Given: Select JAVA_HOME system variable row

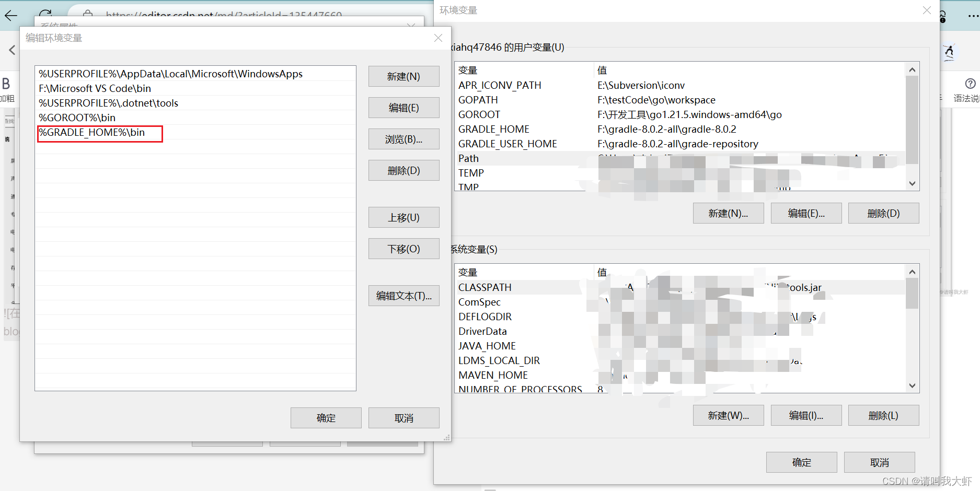Looking at the screenshot, I should (x=680, y=346).
